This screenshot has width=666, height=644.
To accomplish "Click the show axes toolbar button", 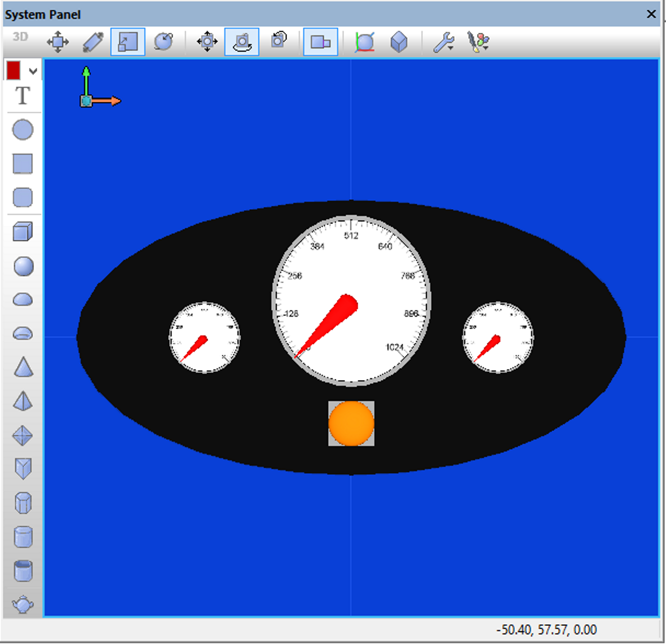I will 365,42.
